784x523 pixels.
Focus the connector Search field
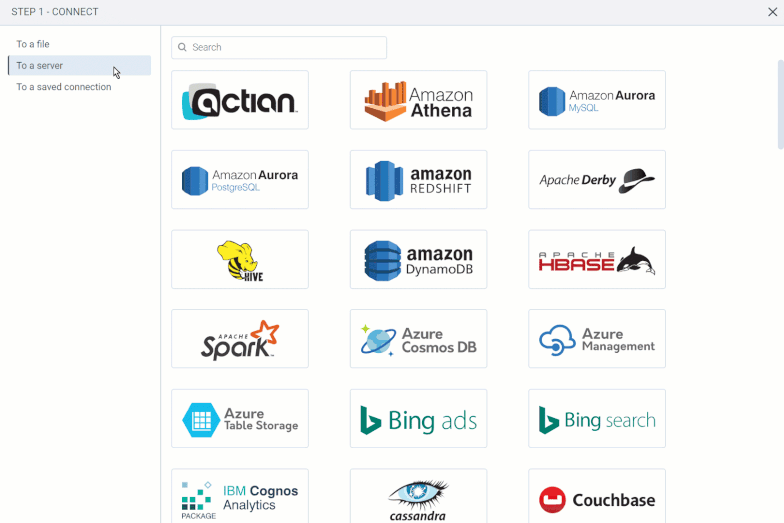coord(279,48)
